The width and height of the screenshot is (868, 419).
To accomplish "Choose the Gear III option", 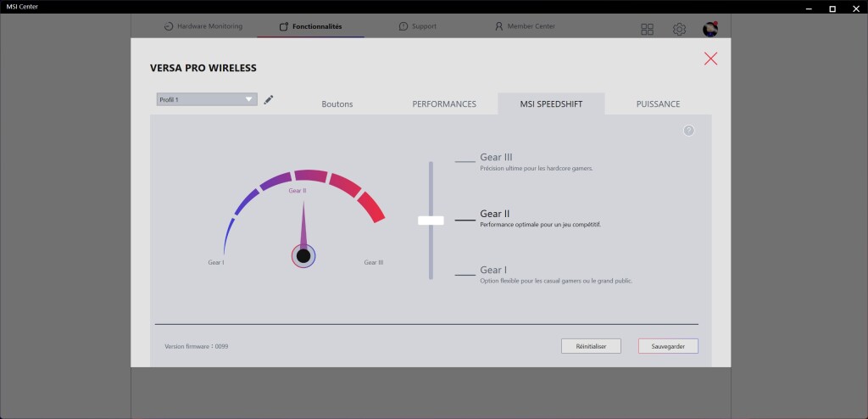I will click(x=496, y=157).
